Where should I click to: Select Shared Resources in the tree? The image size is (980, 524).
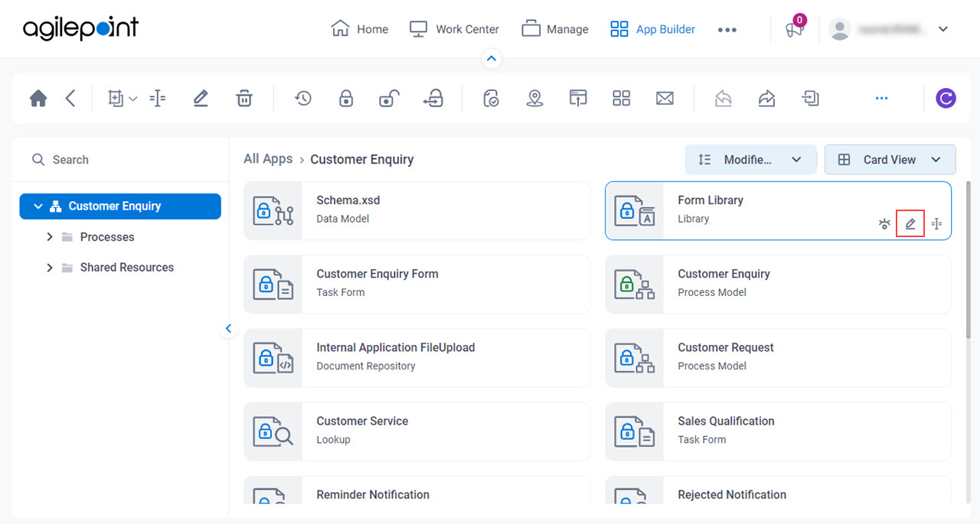(x=127, y=268)
